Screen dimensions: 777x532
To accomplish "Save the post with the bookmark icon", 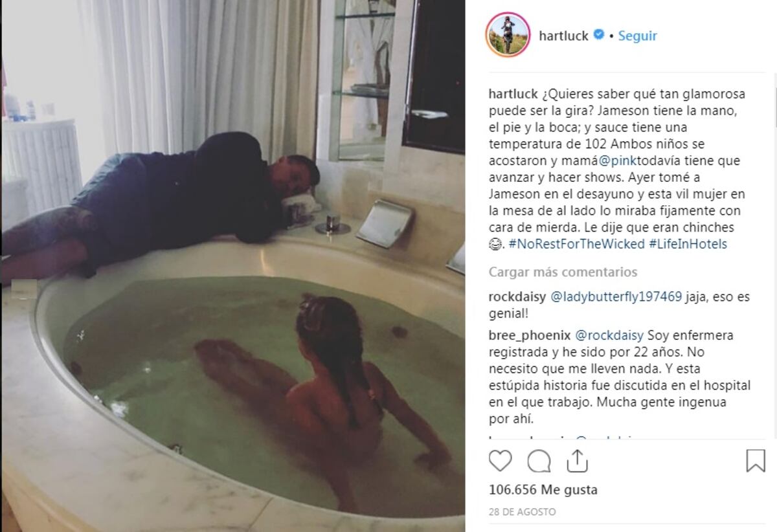I will point(756,461).
